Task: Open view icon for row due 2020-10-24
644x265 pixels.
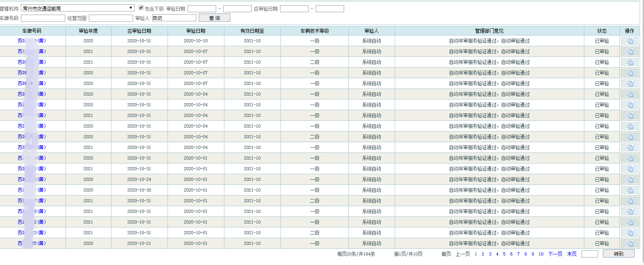Action: click(x=630, y=180)
